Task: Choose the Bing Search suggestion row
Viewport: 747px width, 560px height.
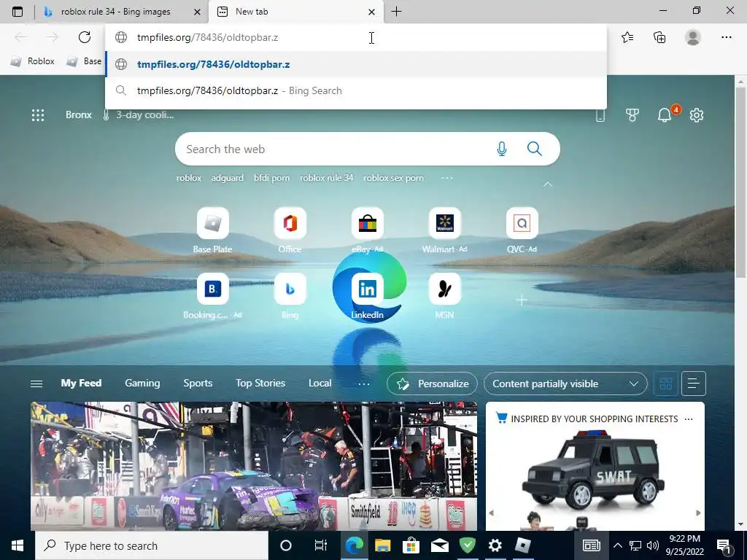Action: click(356, 90)
